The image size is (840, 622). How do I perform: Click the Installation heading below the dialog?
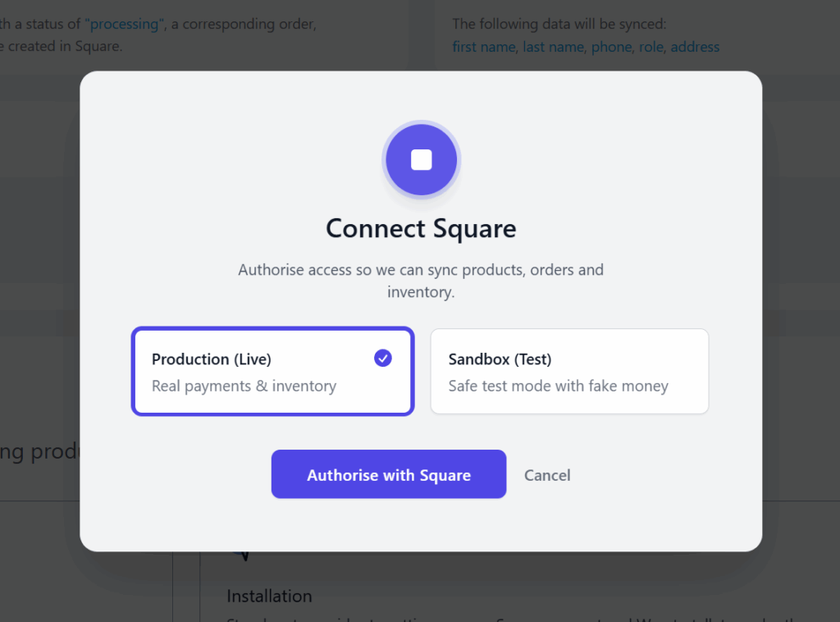[269, 596]
